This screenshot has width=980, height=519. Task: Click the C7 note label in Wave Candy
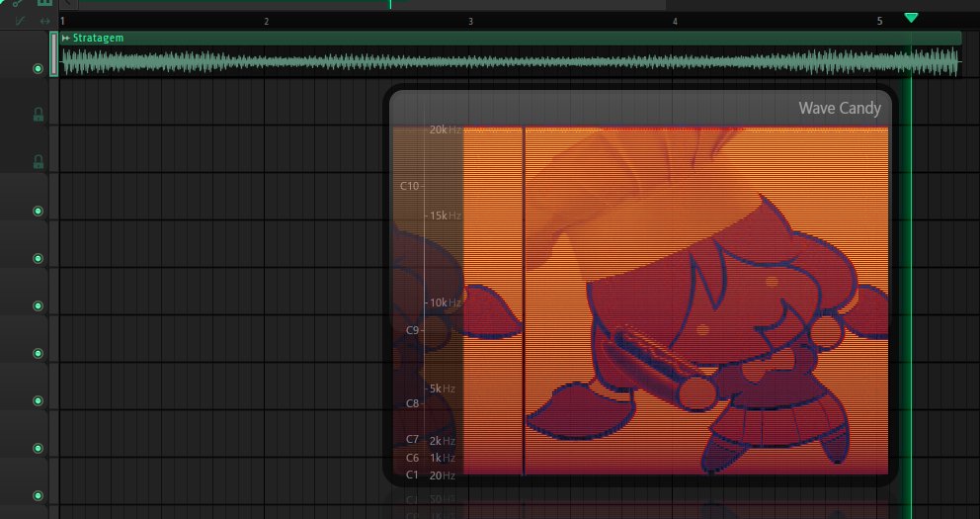click(x=412, y=440)
